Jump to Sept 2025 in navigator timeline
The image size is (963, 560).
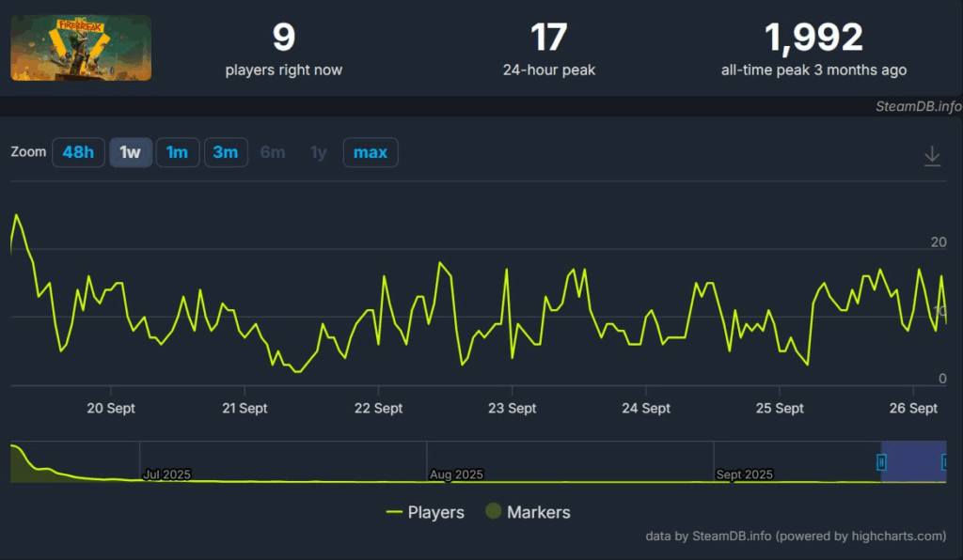click(x=744, y=474)
